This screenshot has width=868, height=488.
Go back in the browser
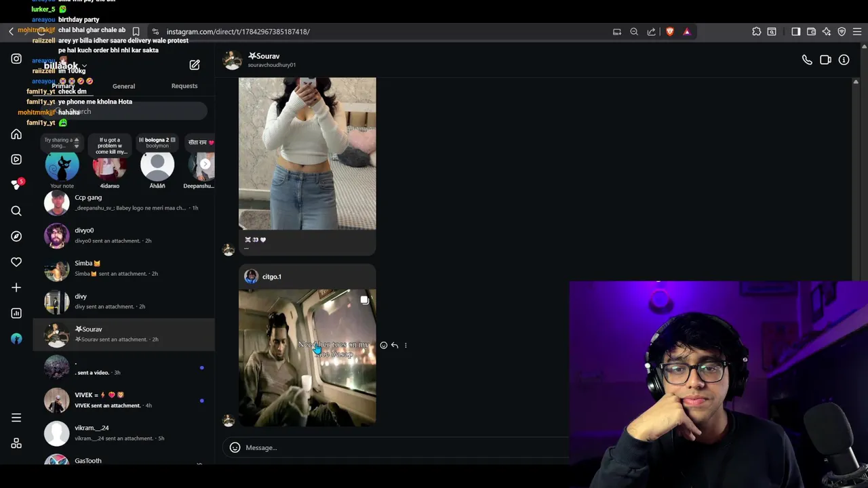[x=11, y=32]
